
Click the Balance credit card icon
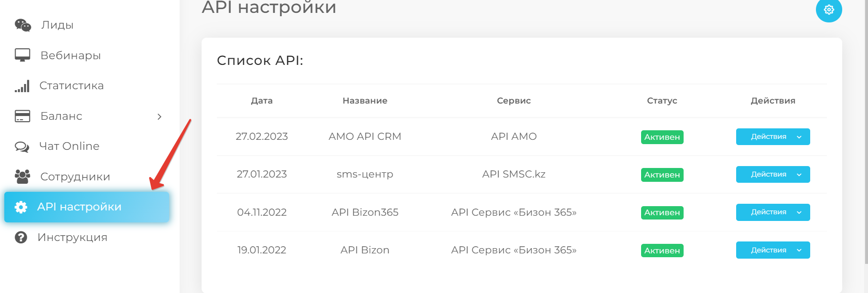22,116
